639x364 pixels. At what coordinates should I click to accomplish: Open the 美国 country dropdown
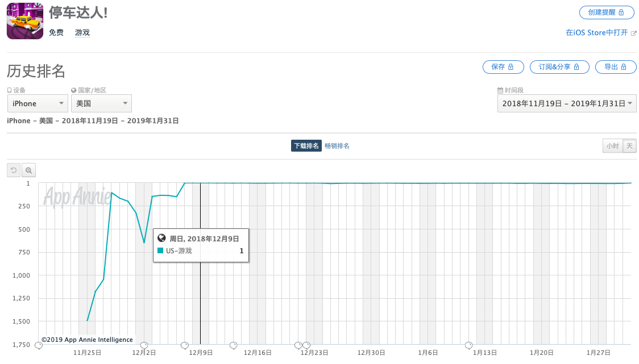pyautogui.click(x=101, y=103)
